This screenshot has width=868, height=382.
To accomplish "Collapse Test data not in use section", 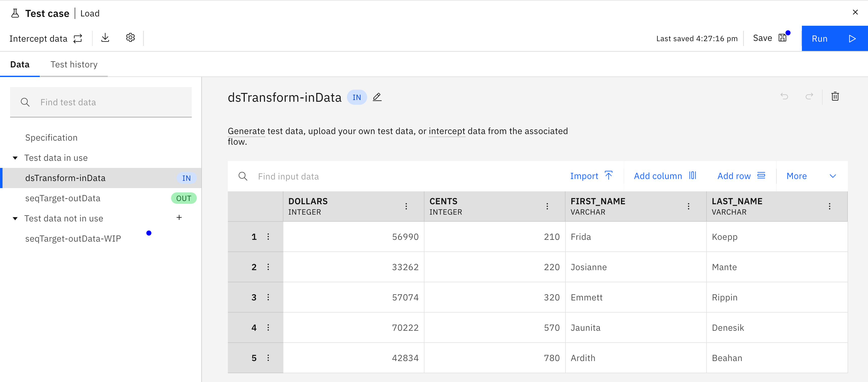I will click(15, 218).
